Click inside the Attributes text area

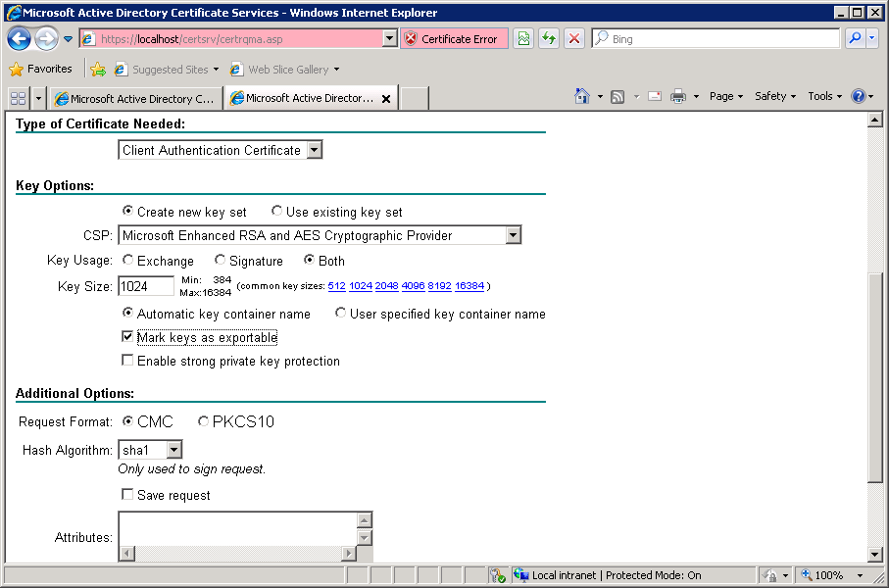pos(238,528)
